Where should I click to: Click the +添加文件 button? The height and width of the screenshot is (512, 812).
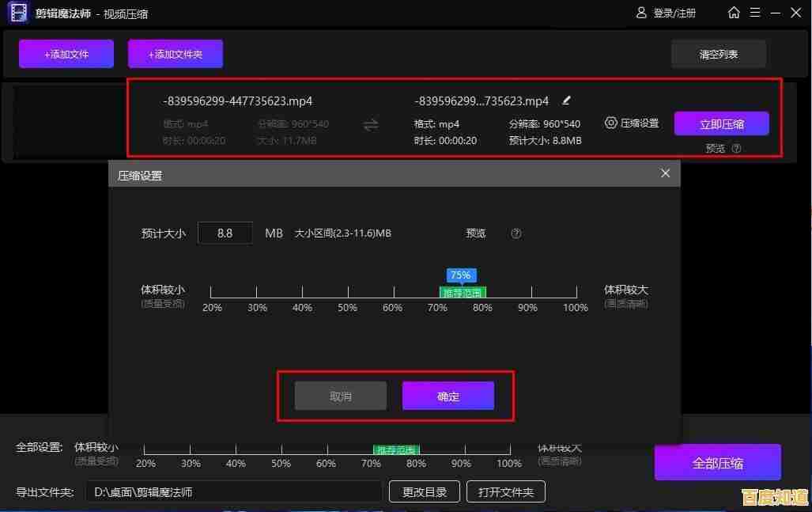point(66,53)
